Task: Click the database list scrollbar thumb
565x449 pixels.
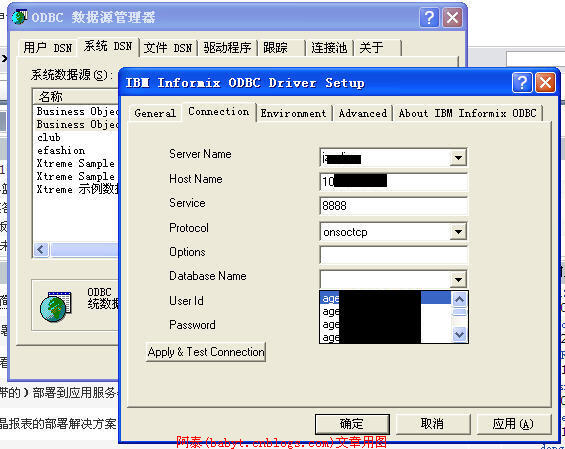Action: point(459,312)
